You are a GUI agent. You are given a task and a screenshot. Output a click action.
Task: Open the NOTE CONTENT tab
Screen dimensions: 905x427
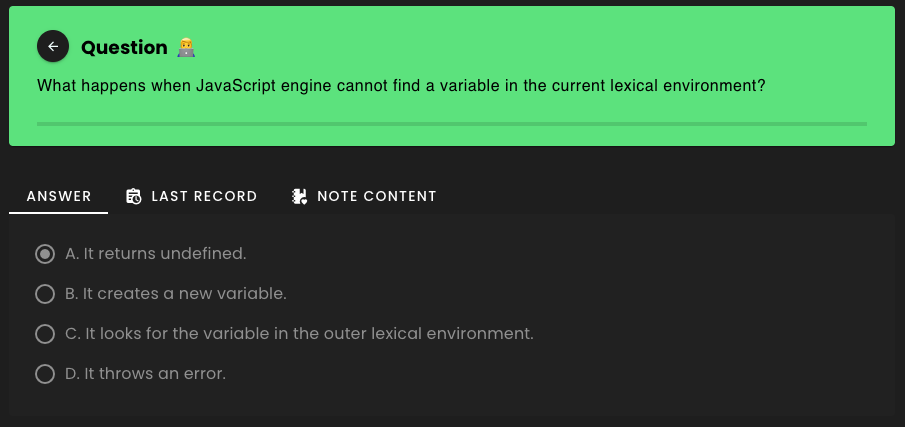click(364, 196)
